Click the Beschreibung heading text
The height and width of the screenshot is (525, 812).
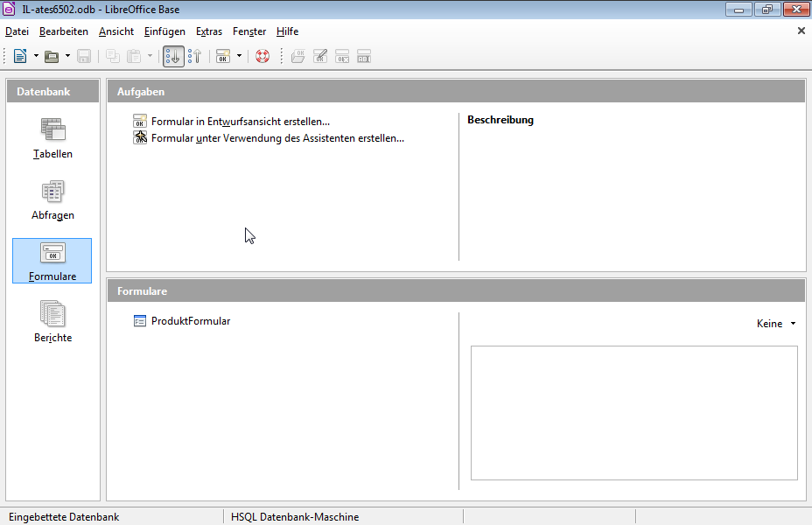click(500, 120)
